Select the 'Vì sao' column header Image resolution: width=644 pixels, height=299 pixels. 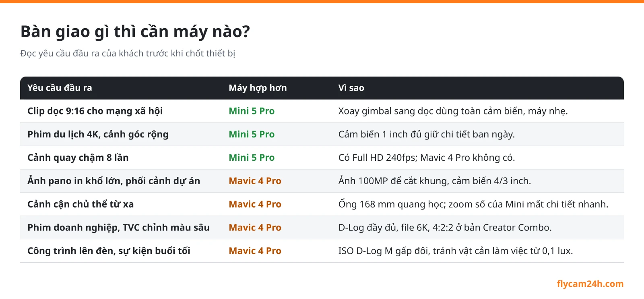(x=351, y=88)
